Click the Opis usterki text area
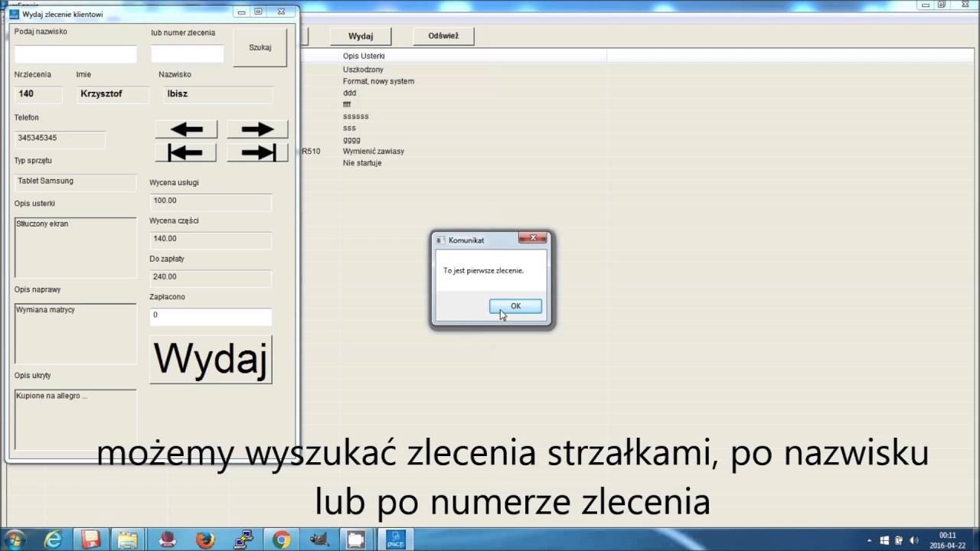The height and width of the screenshot is (551, 980). [76, 247]
